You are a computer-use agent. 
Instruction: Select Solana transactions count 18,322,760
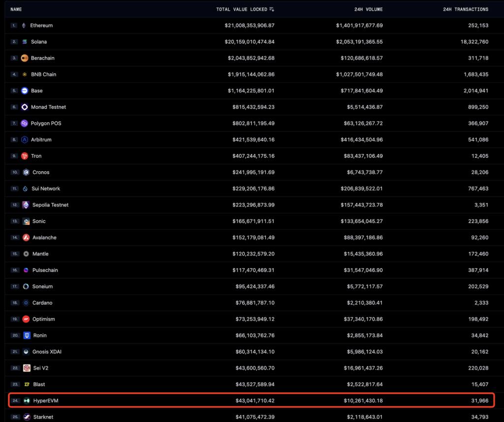coord(474,42)
